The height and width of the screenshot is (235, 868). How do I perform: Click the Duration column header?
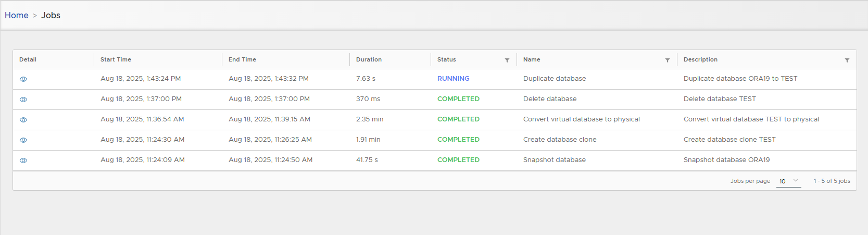click(x=369, y=59)
